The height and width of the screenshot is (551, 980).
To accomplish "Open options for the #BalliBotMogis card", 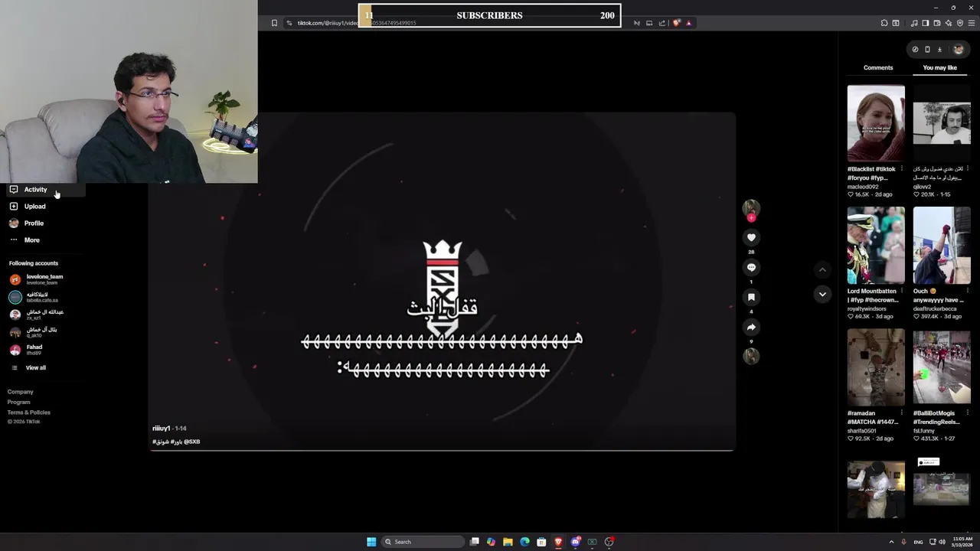I will (968, 413).
